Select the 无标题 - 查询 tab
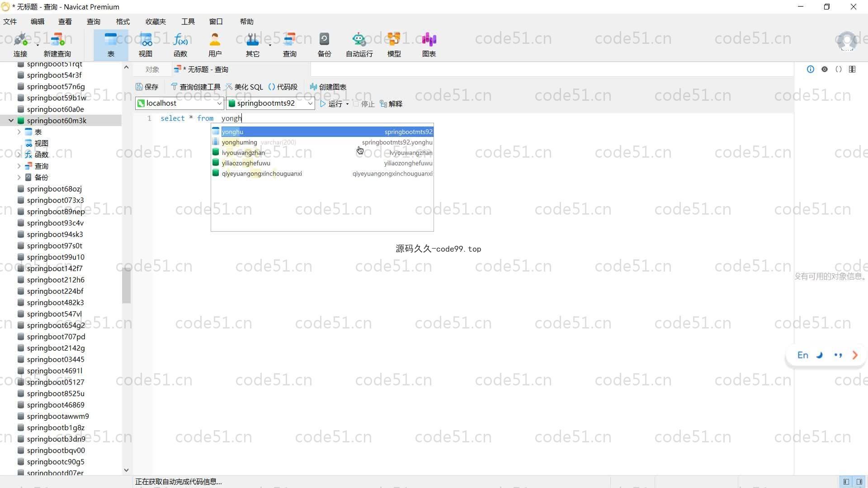Screen dimensions: 868x488 pos(241,70)
